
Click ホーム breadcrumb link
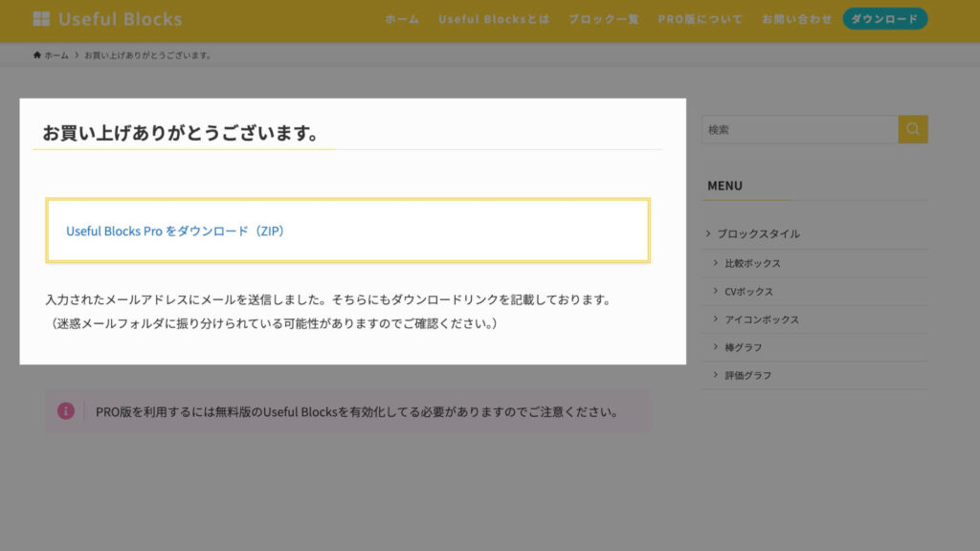click(56, 55)
